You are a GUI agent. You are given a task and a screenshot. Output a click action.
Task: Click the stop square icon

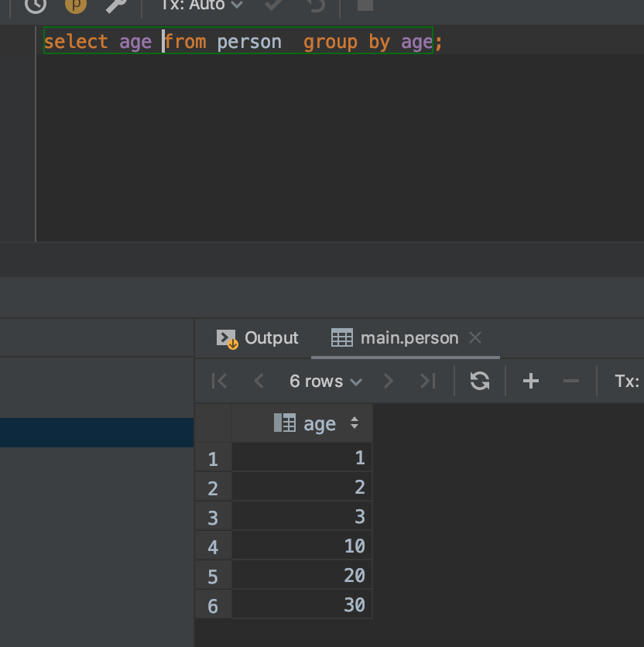[365, 5]
